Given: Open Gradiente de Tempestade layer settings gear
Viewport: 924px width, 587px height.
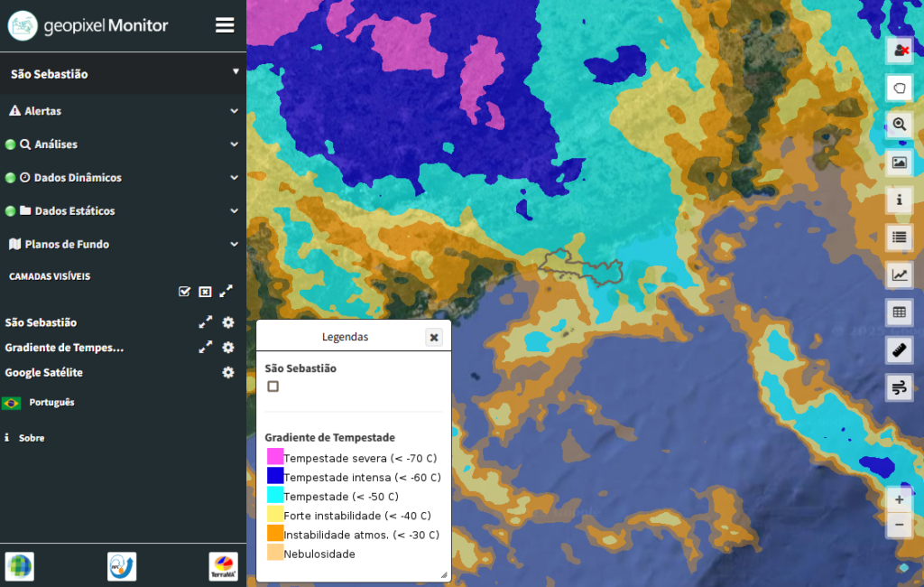Looking at the screenshot, I should click(x=228, y=348).
